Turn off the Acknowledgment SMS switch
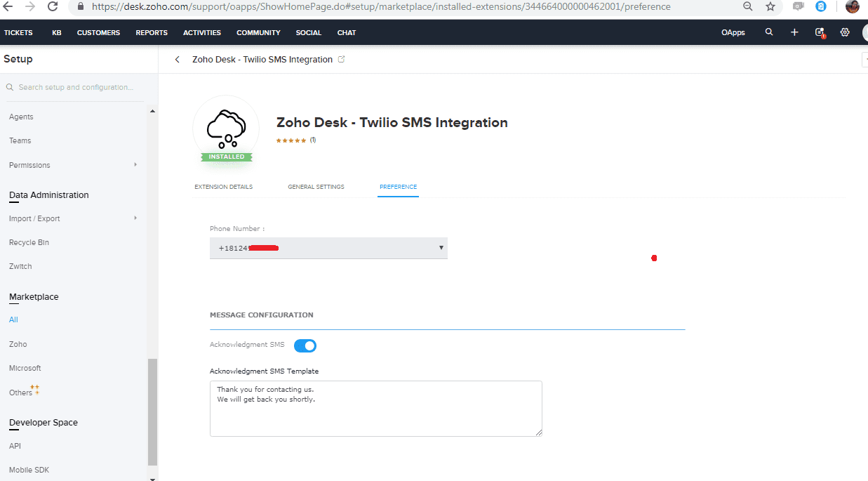This screenshot has height=481, width=868. click(305, 345)
